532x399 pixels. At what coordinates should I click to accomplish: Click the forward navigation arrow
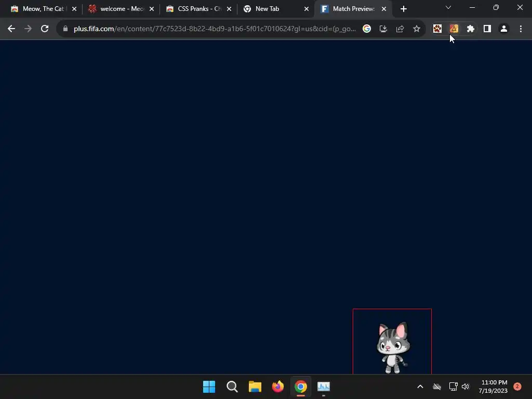(x=28, y=29)
